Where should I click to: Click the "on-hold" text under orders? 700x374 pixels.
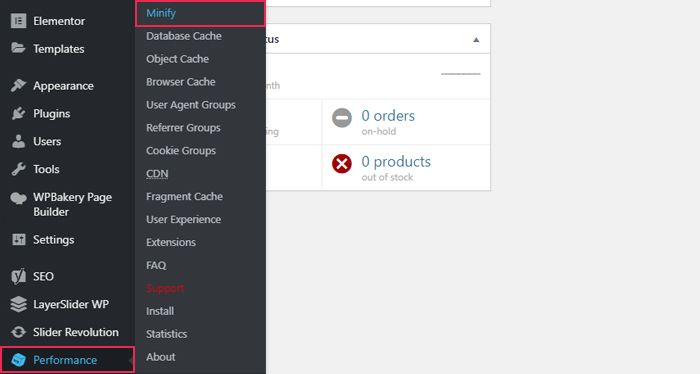[x=379, y=131]
